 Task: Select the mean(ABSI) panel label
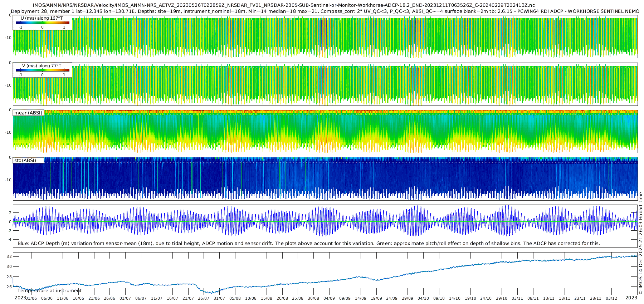coord(28,113)
